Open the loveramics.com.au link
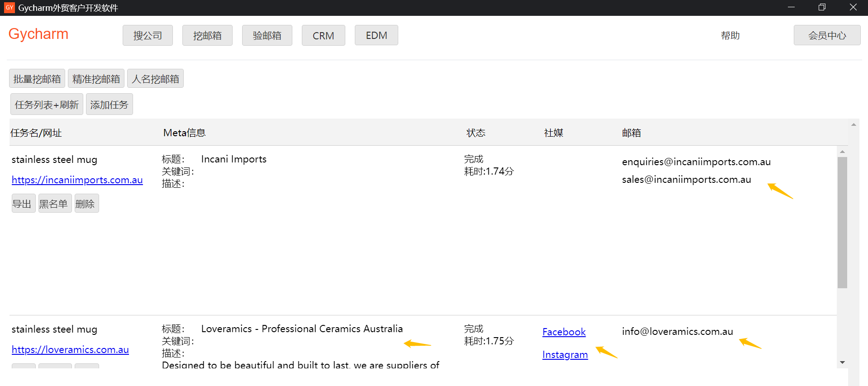 (x=70, y=350)
